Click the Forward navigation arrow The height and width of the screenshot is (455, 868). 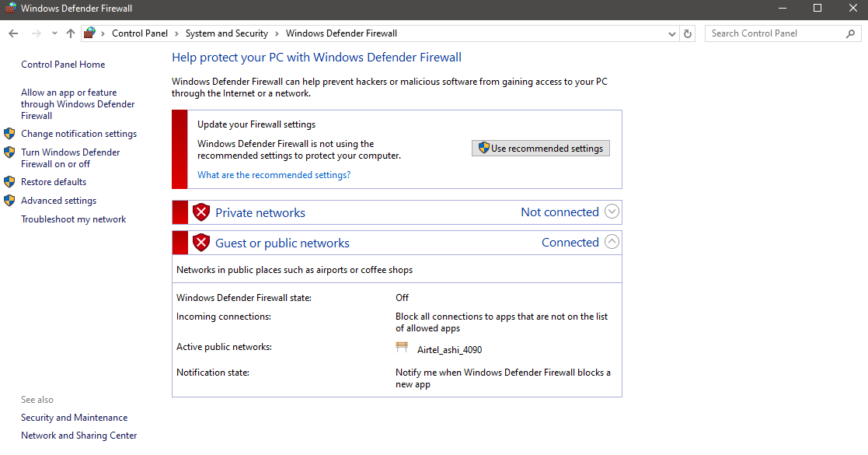36,33
